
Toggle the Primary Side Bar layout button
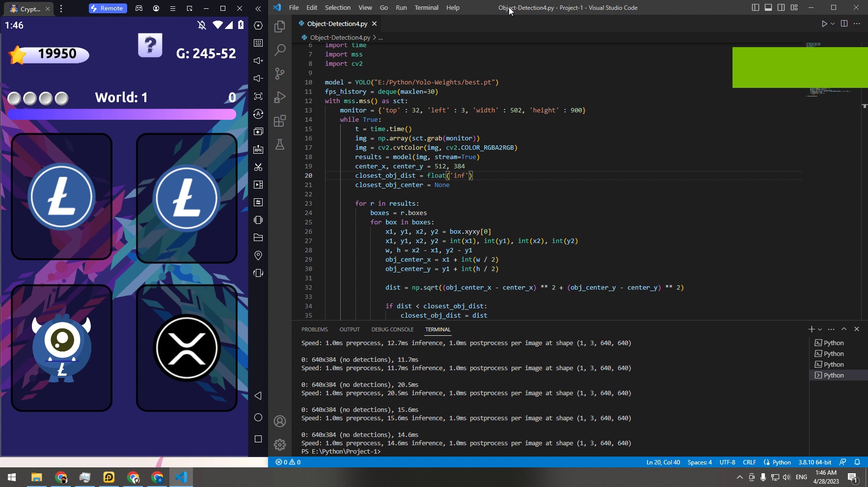coord(756,7)
